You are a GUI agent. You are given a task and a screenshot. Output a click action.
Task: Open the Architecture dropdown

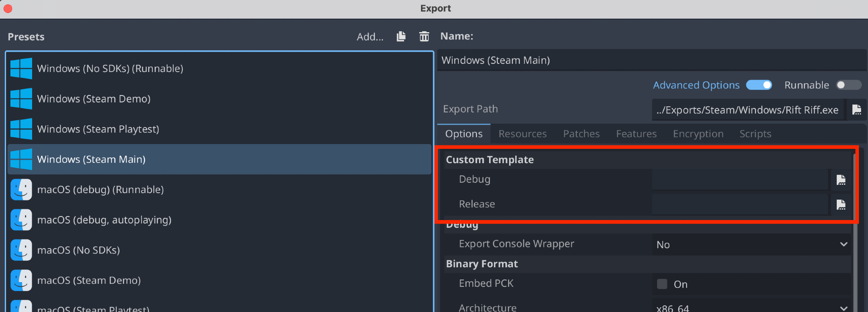pos(751,307)
